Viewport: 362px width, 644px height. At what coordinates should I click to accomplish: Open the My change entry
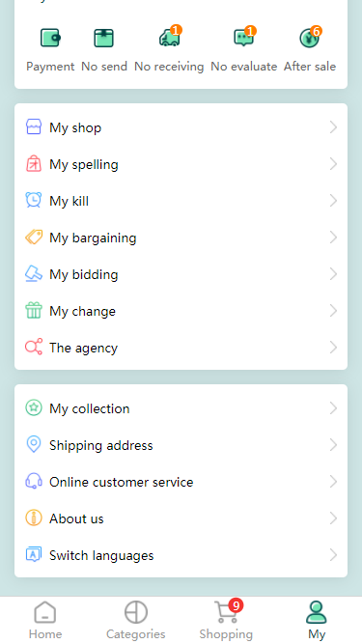[x=181, y=311]
